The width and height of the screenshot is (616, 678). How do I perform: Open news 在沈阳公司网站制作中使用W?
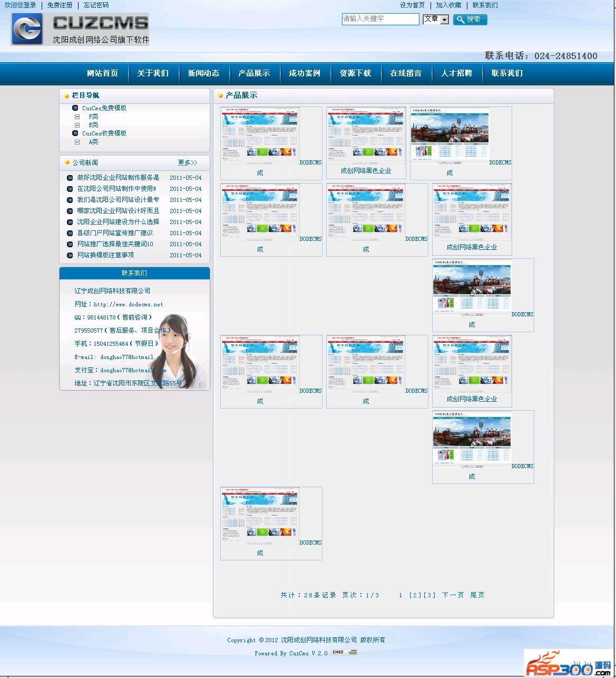117,189
